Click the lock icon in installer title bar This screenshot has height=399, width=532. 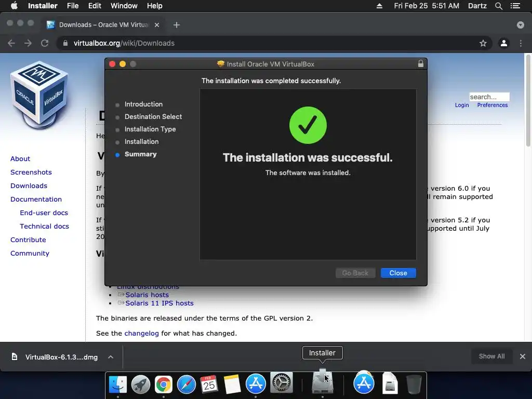(421, 64)
